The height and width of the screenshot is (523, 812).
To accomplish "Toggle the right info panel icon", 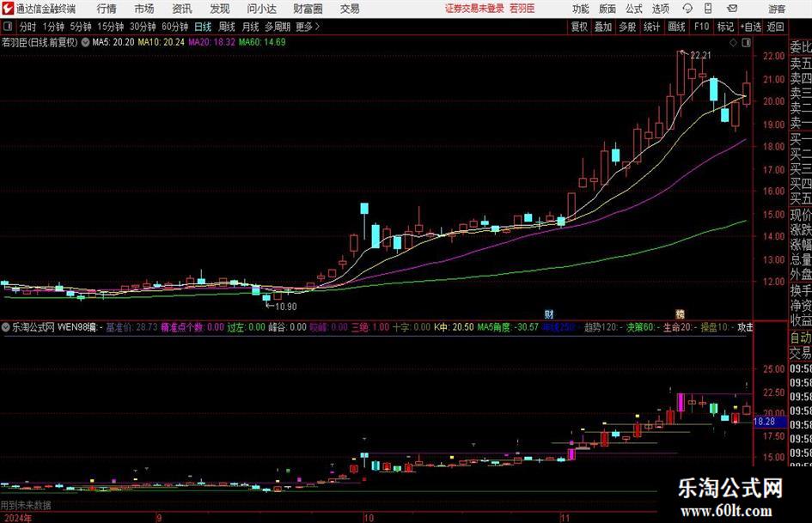I will click(x=746, y=43).
